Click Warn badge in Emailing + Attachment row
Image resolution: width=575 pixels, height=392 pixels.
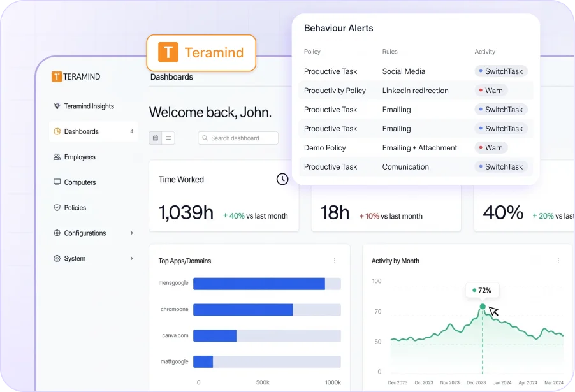click(491, 148)
